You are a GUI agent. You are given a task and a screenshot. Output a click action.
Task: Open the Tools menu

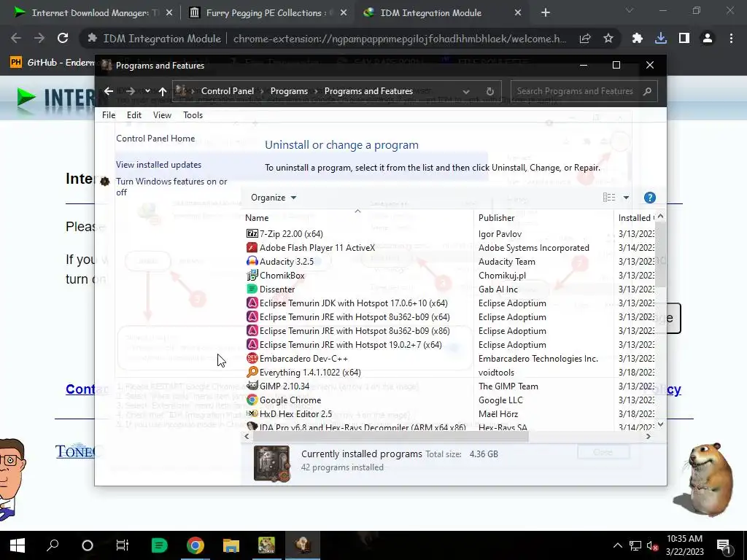tap(193, 114)
